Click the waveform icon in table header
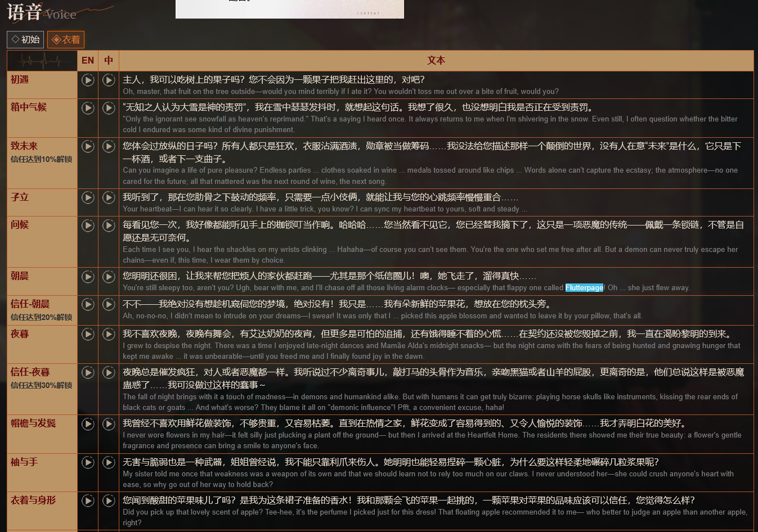This screenshot has height=532, width=758. [42, 61]
